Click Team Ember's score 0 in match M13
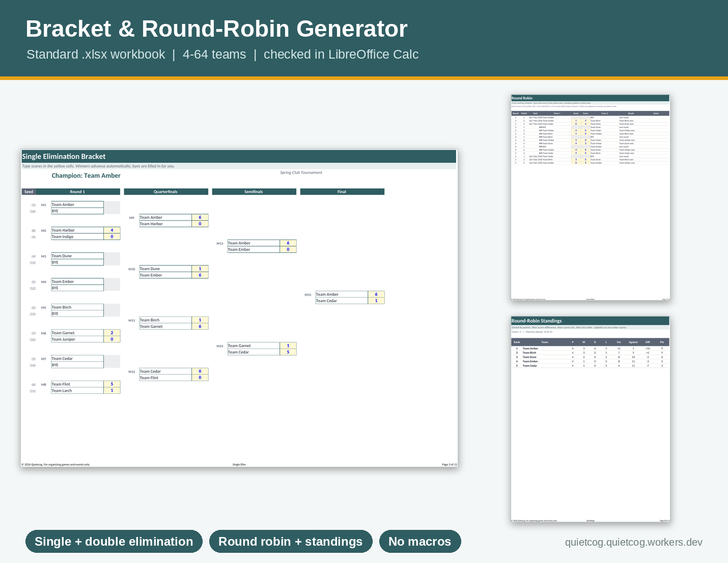Screen dimensions: 728x563 (288, 250)
